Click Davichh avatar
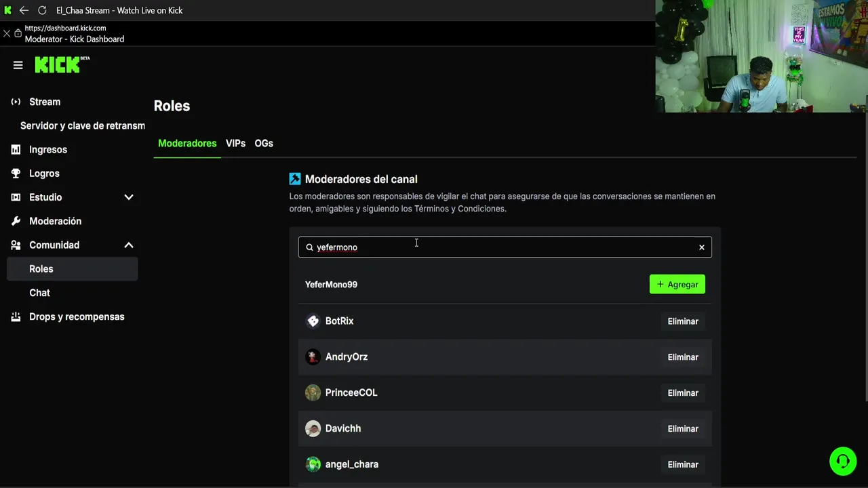This screenshot has height=488, width=868. click(313, 429)
